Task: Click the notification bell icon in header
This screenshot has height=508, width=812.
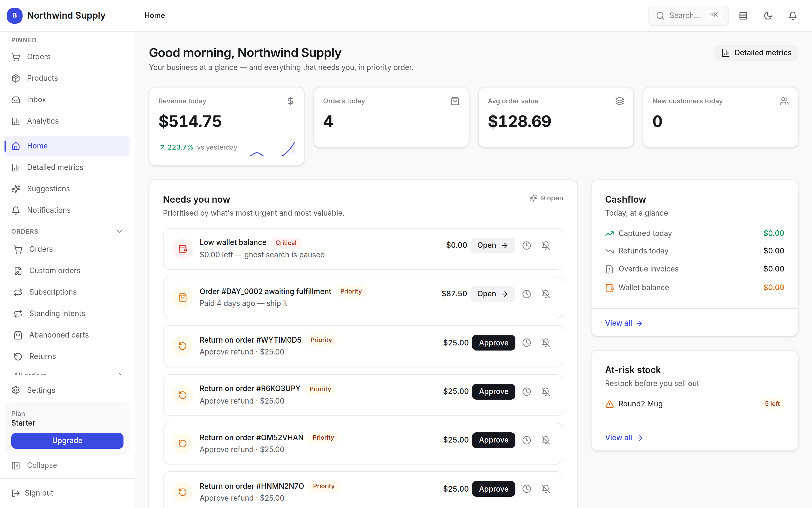Action: click(x=793, y=16)
